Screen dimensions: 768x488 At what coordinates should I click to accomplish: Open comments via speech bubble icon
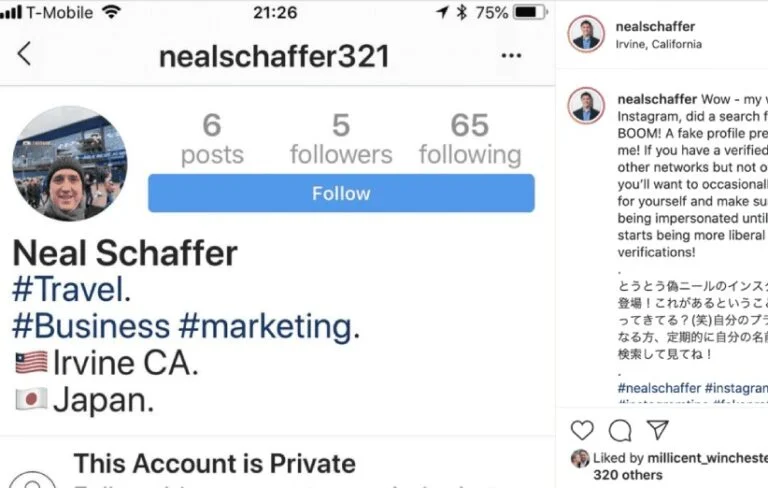620,430
